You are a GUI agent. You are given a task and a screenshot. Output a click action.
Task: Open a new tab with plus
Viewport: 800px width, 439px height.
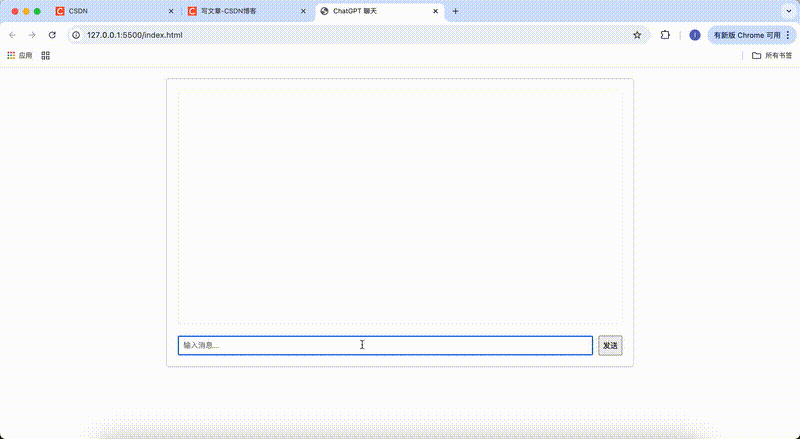coord(455,11)
